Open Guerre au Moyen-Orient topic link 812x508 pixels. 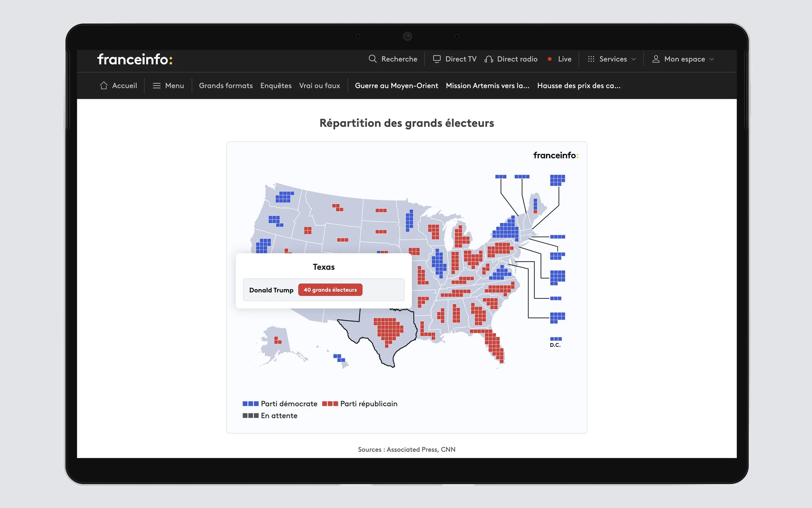[396, 85]
